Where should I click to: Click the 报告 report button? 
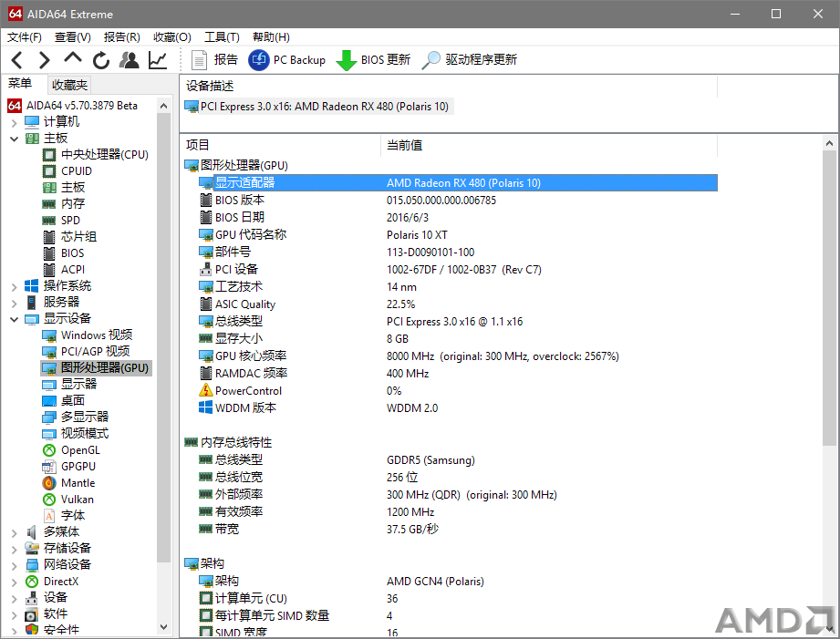click(x=215, y=59)
